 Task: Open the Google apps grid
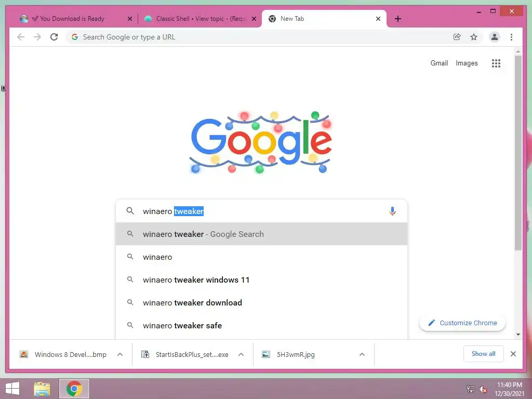click(x=496, y=63)
